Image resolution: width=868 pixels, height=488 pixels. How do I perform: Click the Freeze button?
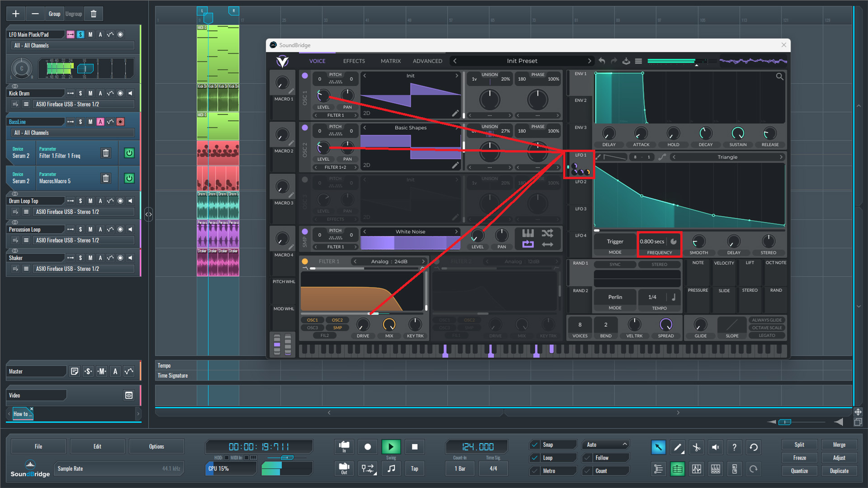point(799,458)
